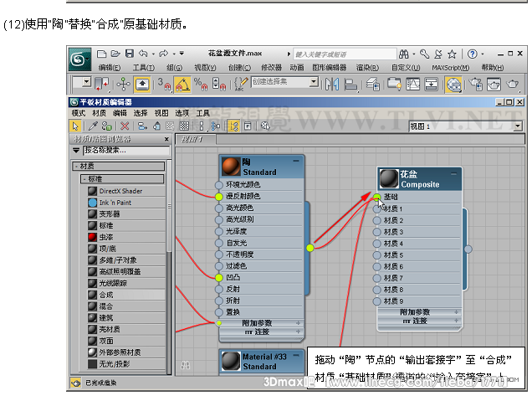Redo the action with the forward arrow
Viewport: 532px width, 396px height.
pyautogui.click(x=164, y=54)
